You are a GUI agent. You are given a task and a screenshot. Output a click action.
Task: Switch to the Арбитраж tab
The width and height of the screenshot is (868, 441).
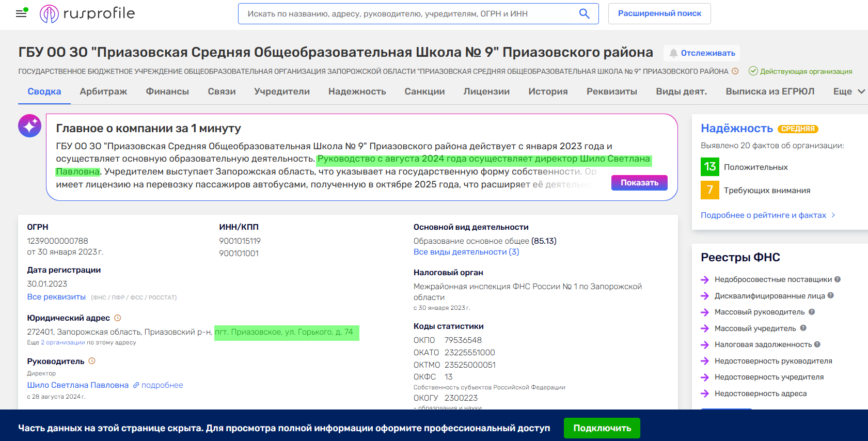(x=103, y=91)
